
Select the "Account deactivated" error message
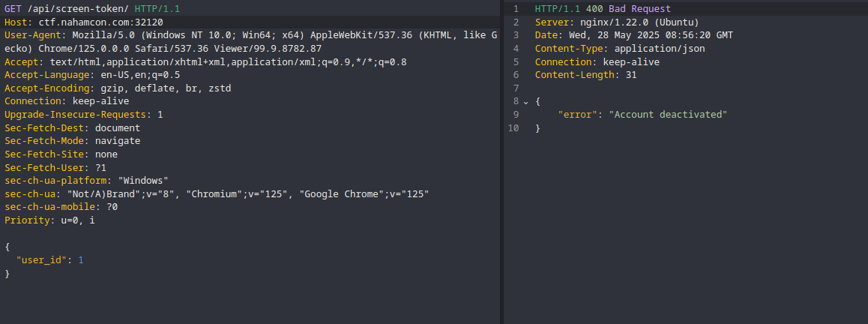coord(668,115)
